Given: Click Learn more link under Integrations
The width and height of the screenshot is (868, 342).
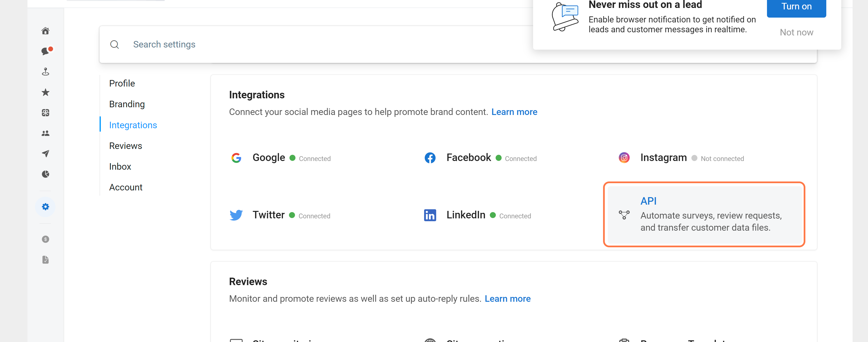Looking at the screenshot, I should pyautogui.click(x=514, y=112).
